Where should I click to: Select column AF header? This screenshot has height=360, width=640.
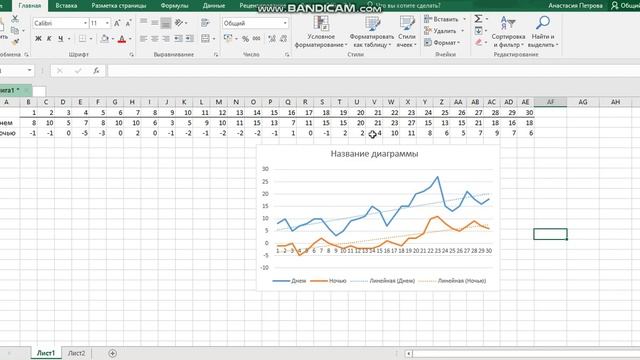[550, 102]
